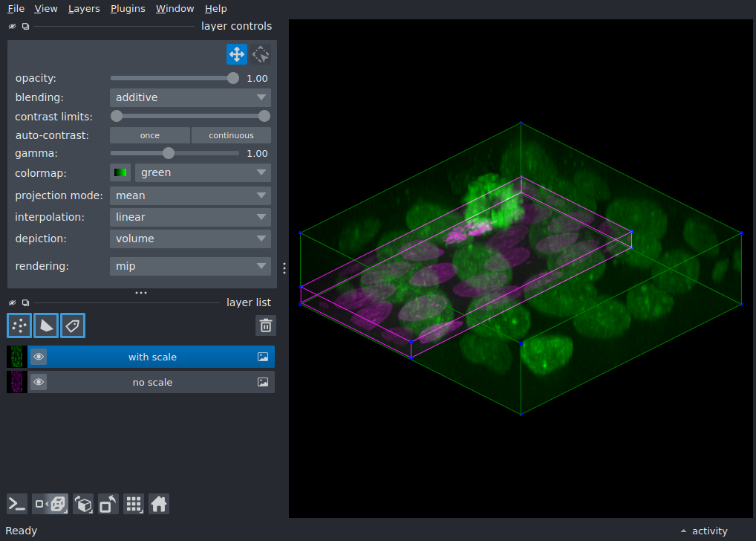Viewport: 756px width, 541px height.
Task: Open the console terminal button
Action: point(17,505)
